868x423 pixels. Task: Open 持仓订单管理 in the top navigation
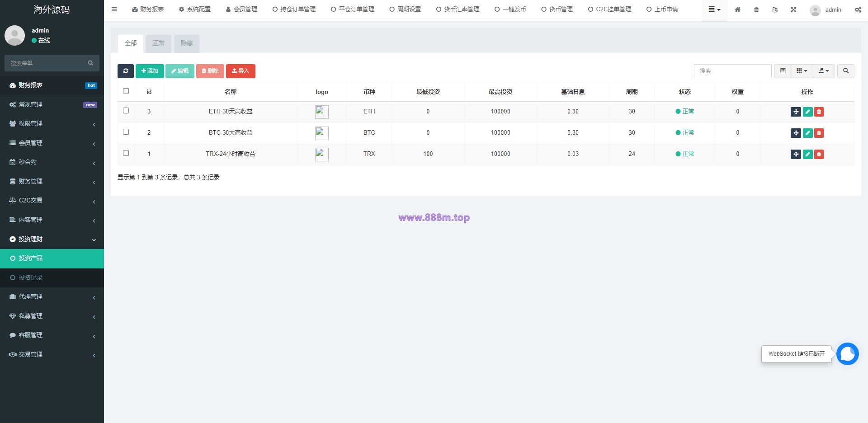pos(294,9)
